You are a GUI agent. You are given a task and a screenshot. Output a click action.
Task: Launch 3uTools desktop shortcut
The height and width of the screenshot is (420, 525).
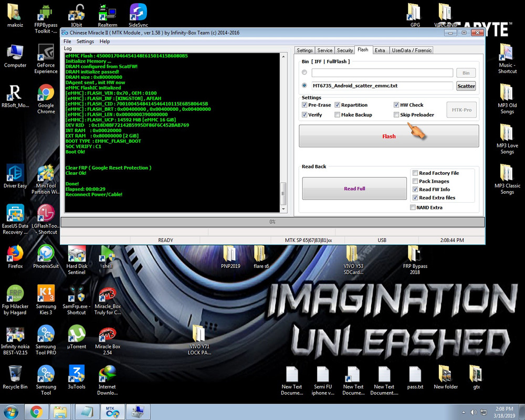click(77, 377)
